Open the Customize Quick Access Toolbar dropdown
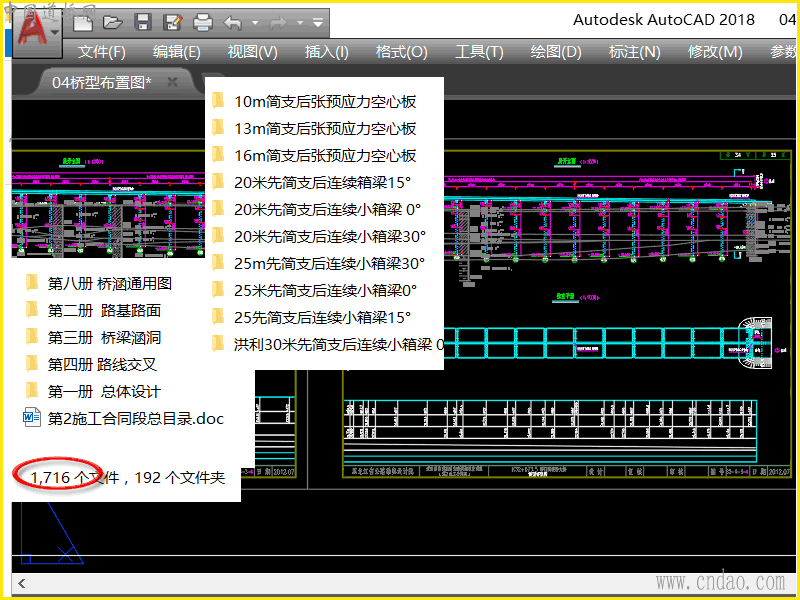The height and width of the screenshot is (600, 800). pos(318,22)
